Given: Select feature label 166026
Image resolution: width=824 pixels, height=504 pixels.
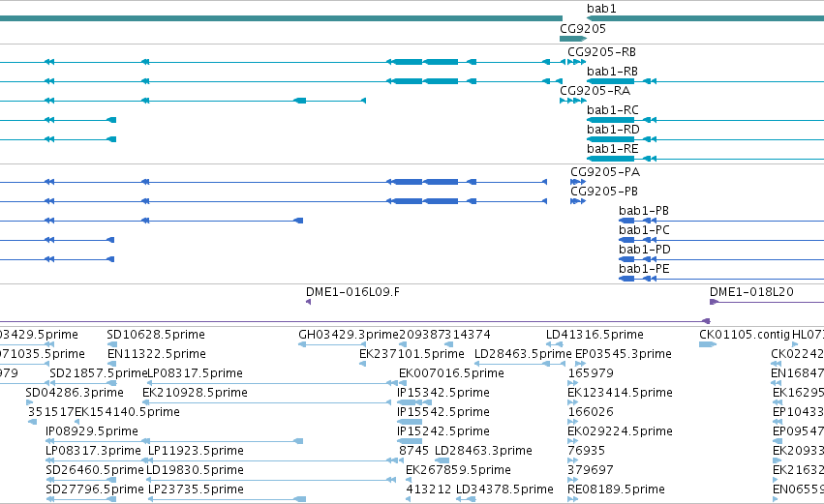Looking at the screenshot, I should 591,413.
